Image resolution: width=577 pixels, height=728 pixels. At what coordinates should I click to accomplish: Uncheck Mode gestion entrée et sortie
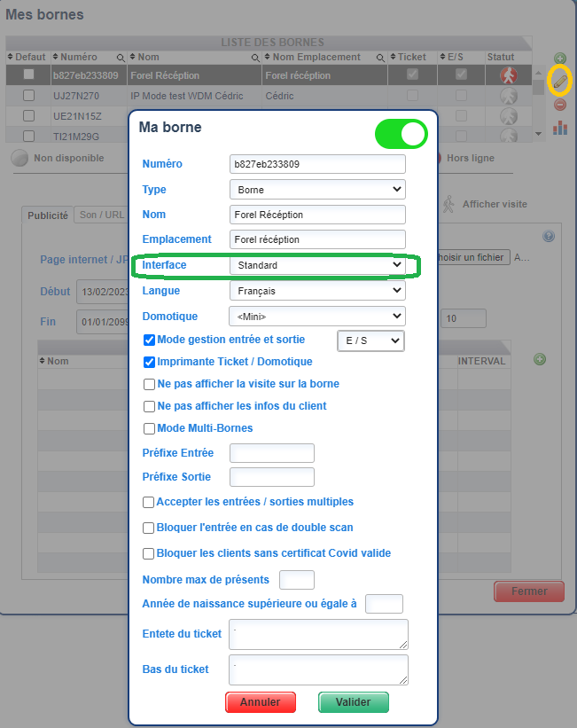pos(149,340)
